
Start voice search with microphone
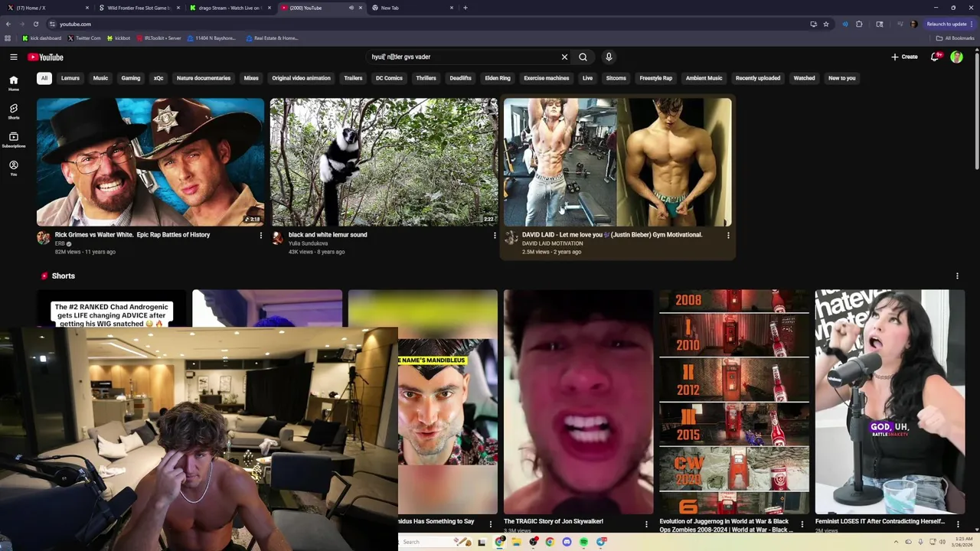tap(609, 57)
